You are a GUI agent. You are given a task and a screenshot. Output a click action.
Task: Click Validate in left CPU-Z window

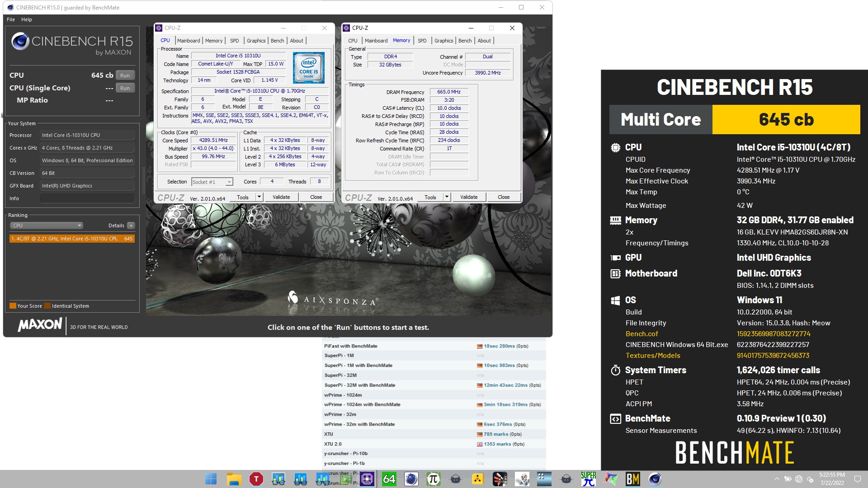[x=281, y=197]
